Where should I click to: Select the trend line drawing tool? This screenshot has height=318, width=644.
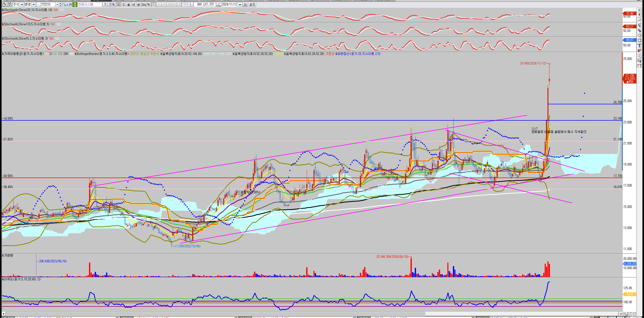[x=639, y=20]
